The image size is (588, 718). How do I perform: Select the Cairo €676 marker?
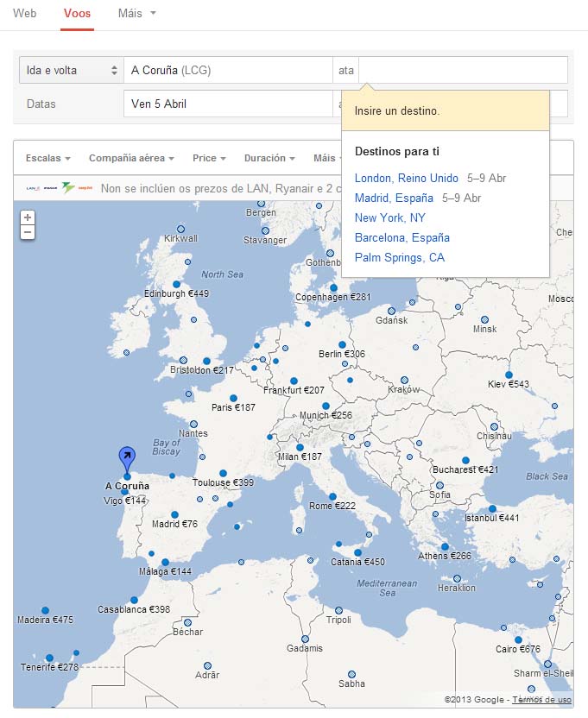tap(518, 639)
